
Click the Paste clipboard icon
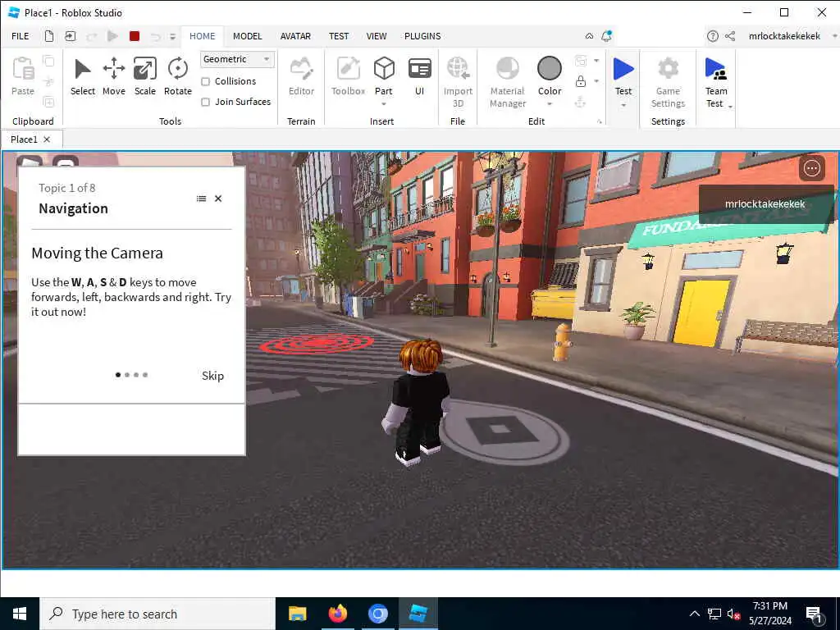coord(23,69)
